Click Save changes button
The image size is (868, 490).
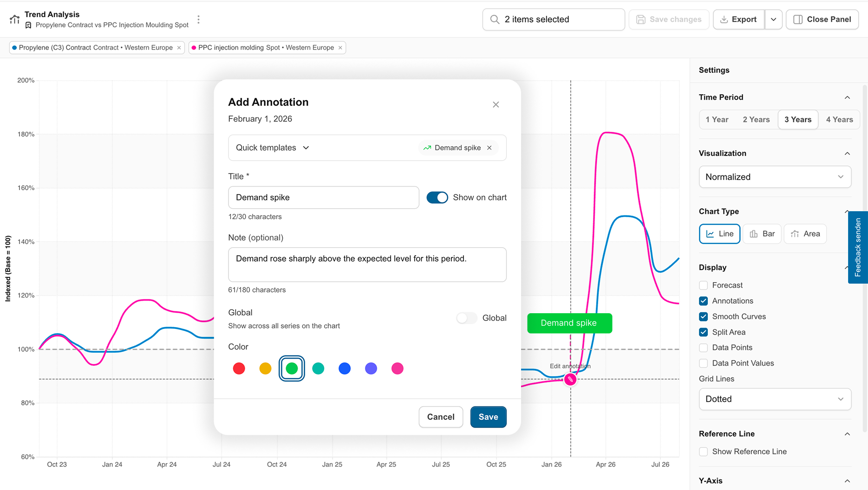pos(669,19)
